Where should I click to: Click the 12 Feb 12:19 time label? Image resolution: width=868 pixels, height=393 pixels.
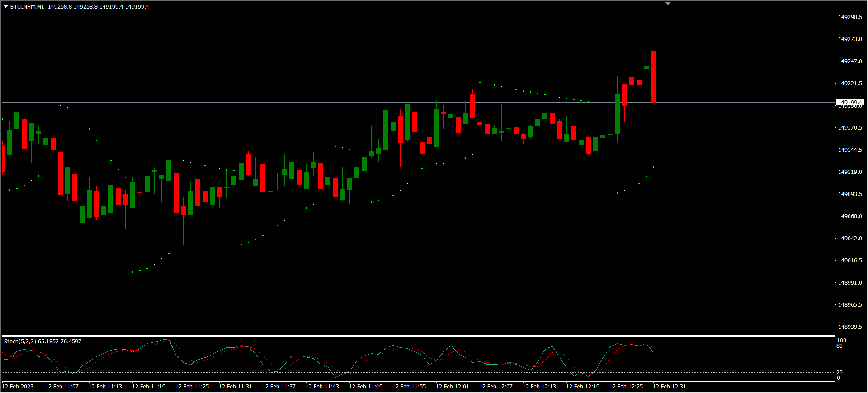tap(583, 387)
